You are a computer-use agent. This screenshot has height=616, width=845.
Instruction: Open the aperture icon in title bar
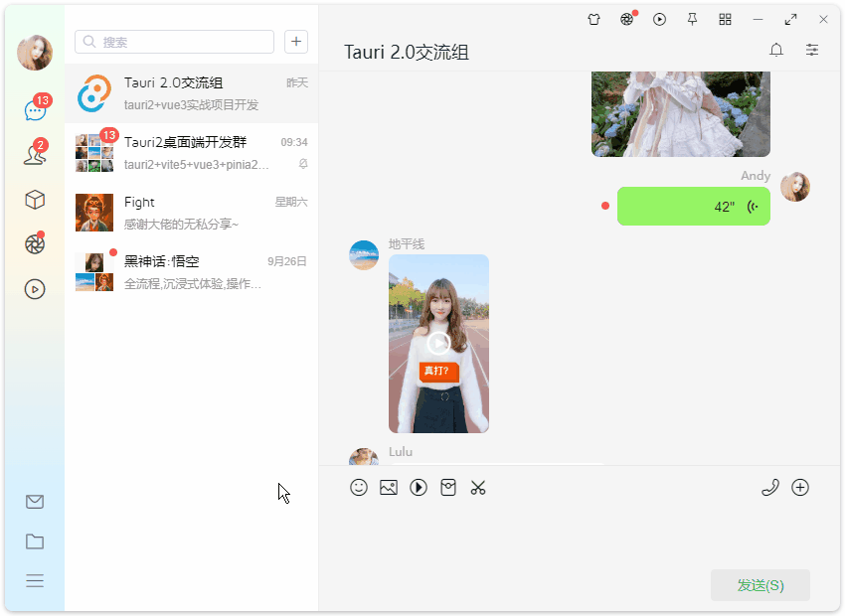coord(626,20)
